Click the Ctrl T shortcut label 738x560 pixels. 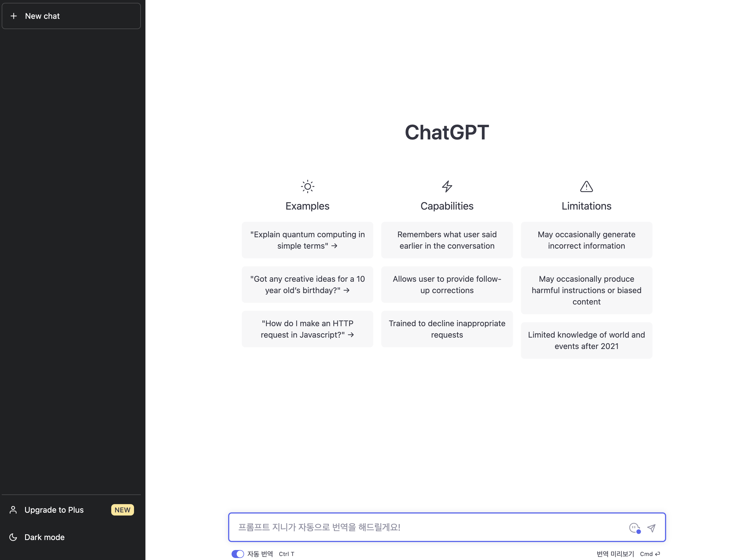point(287,554)
